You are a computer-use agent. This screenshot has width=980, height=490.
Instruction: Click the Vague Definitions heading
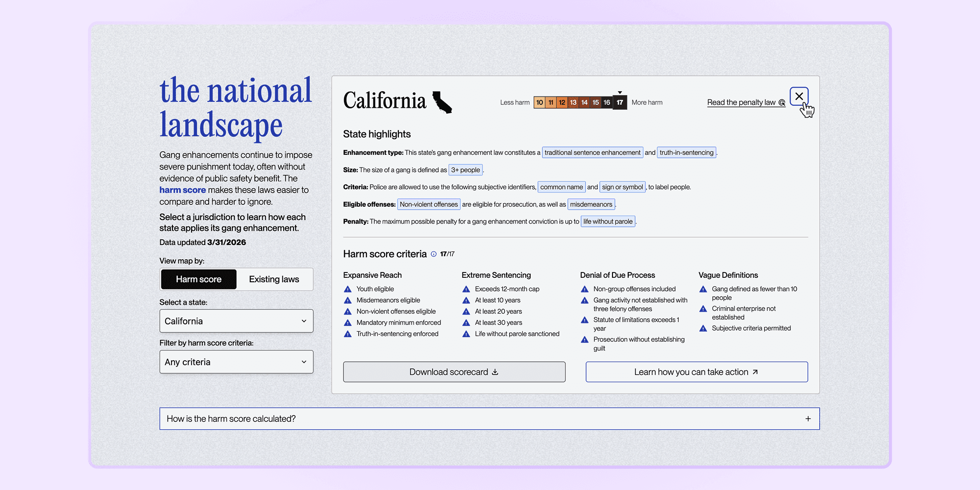coord(728,275)
